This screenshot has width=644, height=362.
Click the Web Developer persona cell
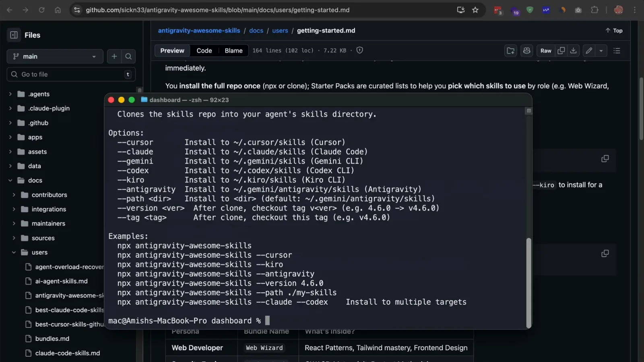click(197, 348)
